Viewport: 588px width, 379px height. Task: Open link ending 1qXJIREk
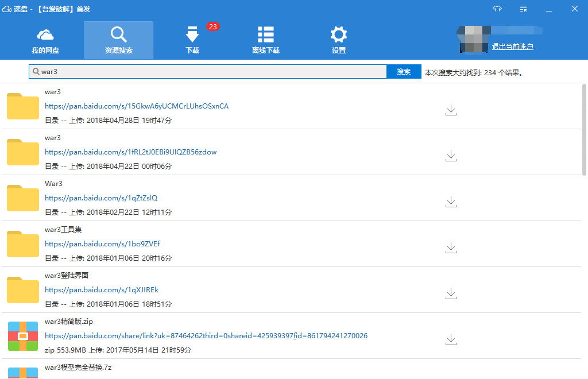click(x=102, y=290)
